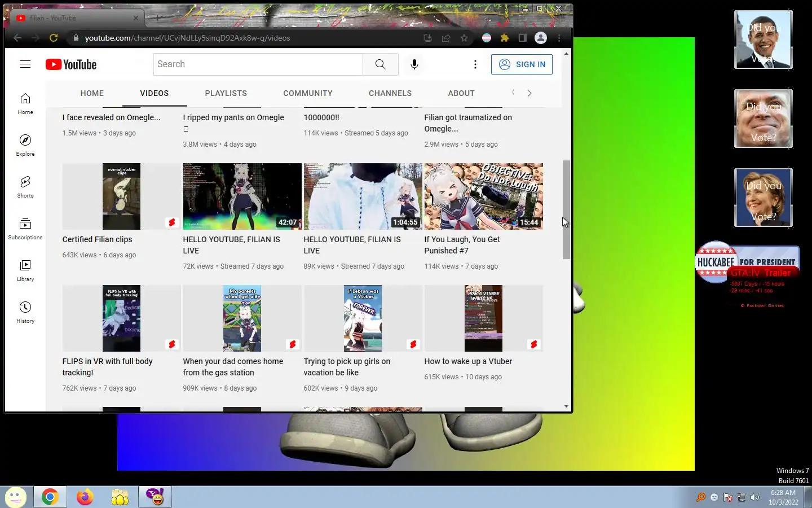Open Home in the YouTube sidebar
This screenshot has width=812, height=508.
(25, 104)
